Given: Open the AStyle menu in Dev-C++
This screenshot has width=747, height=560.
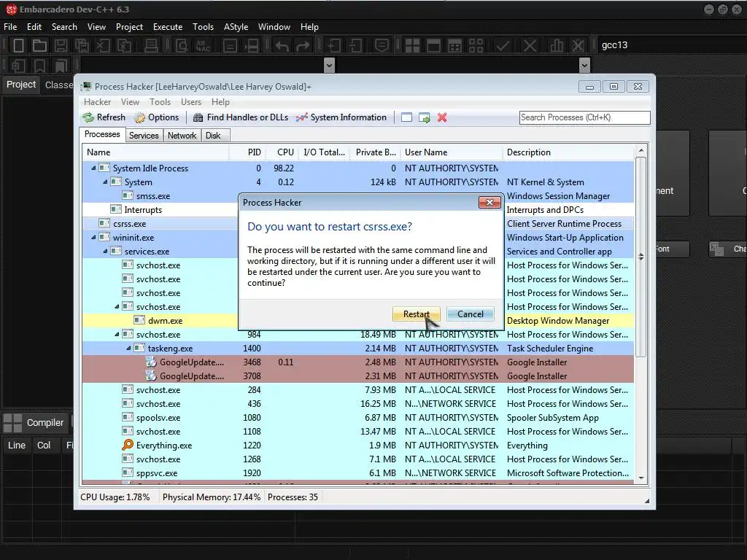Looking at the screenshot, I should 236,27.
